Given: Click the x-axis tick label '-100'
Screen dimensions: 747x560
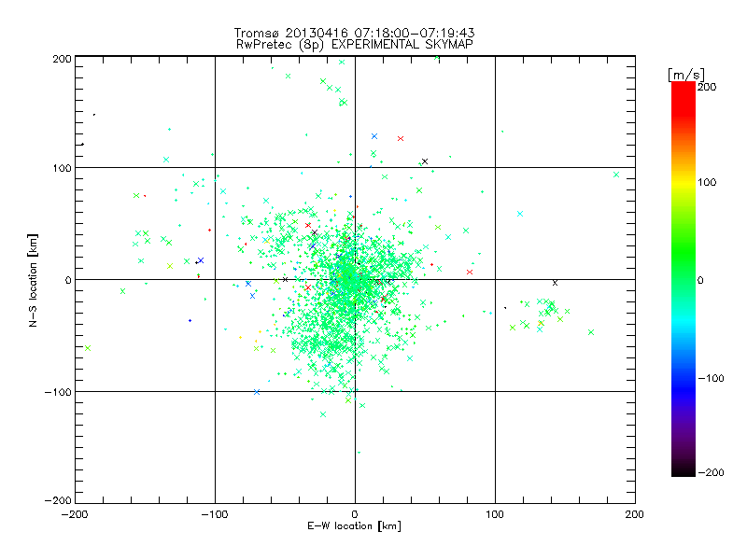Looking at the screenshot, I should 215,514.
